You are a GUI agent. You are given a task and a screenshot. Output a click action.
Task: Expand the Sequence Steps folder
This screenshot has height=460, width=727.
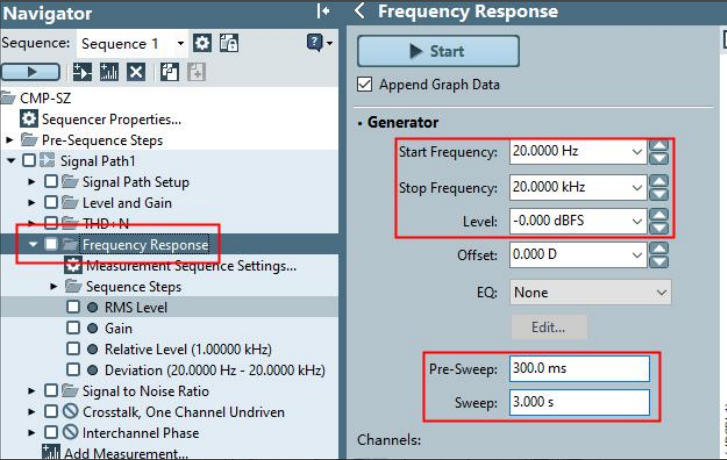(x=54, y=286)
